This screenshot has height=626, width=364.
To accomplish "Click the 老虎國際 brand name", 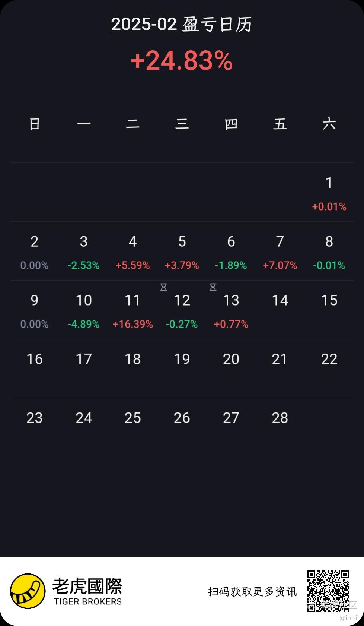I will point(87,586).
